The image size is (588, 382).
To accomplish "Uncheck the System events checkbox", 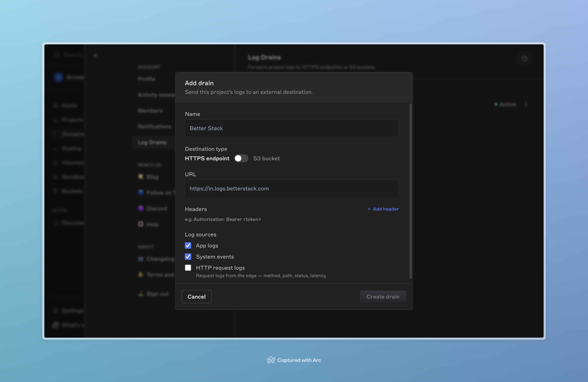I will click(x=188, y=257).
